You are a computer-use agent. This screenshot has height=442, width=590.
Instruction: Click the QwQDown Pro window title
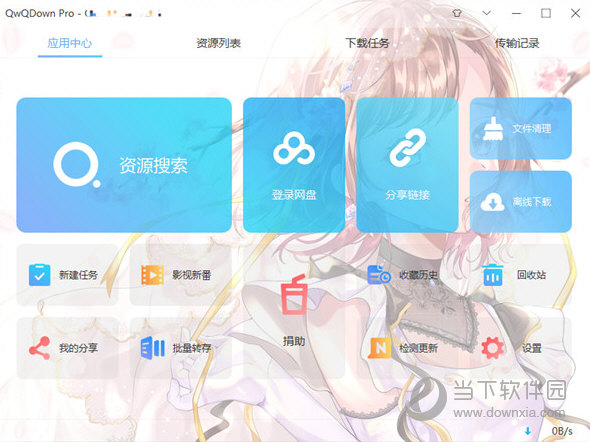40,14
